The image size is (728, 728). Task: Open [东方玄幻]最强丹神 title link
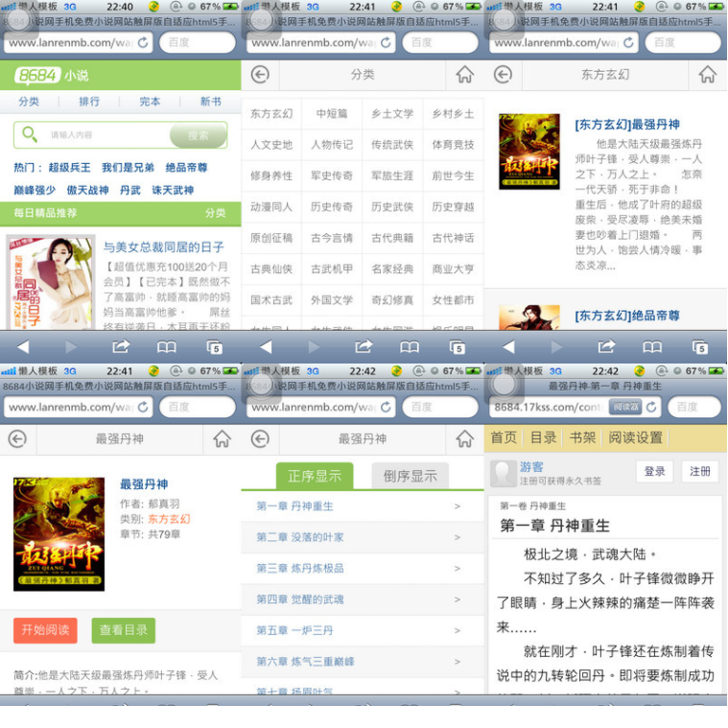(627, 125)
